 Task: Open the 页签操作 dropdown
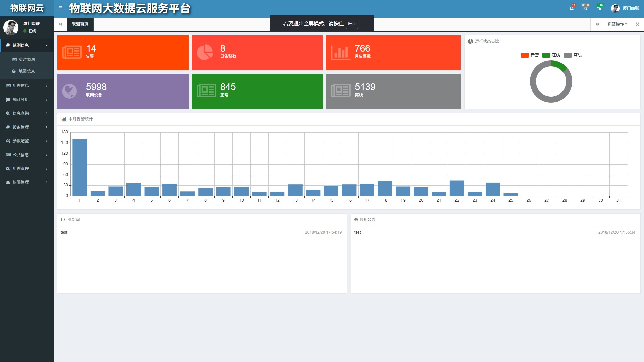pos(617,24)
